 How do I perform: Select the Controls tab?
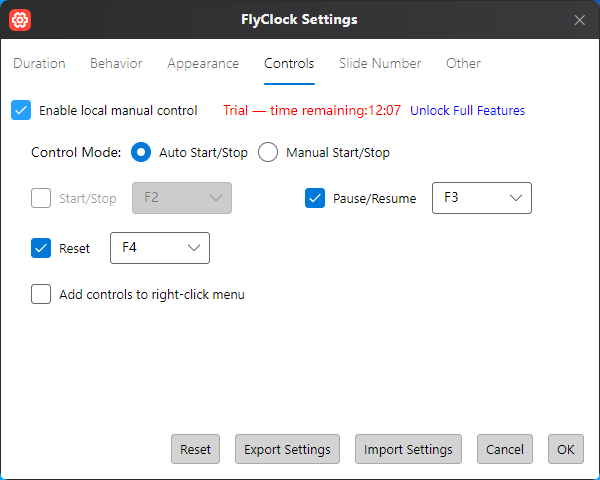[289, 63]
